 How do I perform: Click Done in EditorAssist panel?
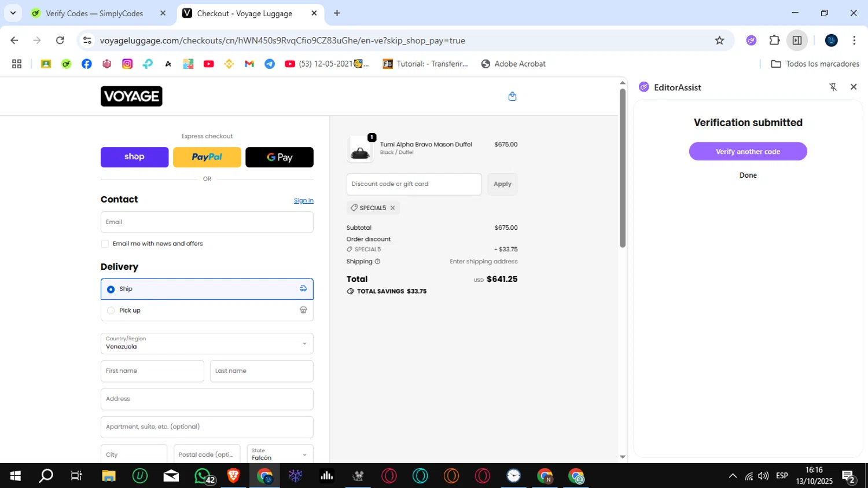(x=748, y=175)
